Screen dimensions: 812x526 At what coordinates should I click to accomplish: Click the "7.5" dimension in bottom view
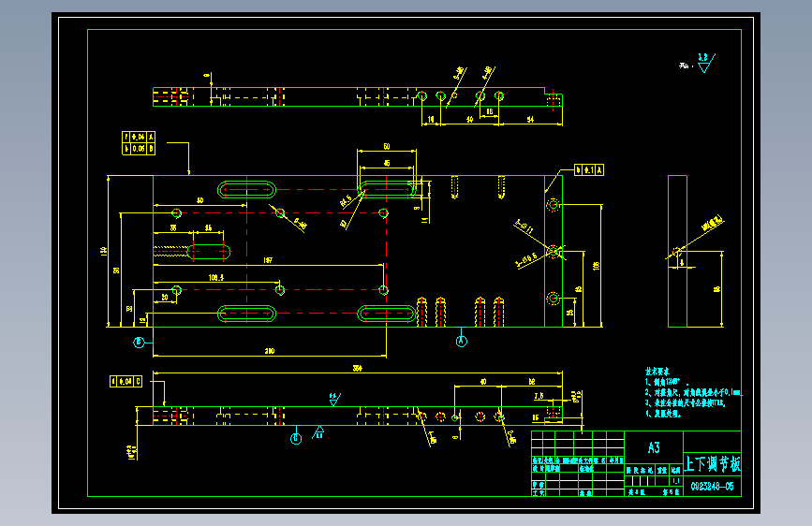point(539,396)
